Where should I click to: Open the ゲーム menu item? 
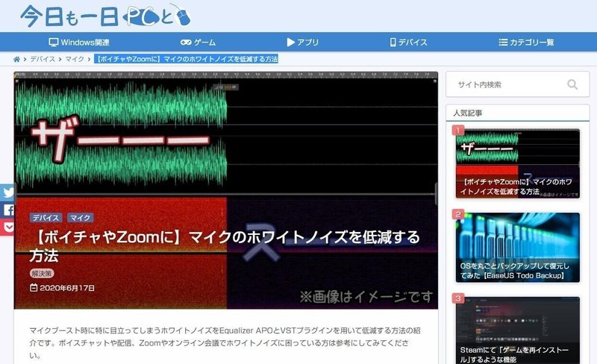pos(198,43)
